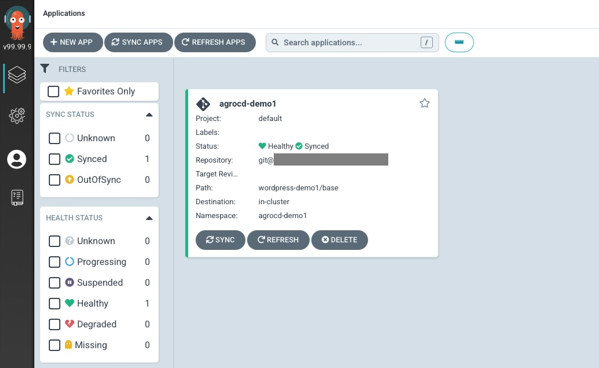This screenshot has height=368, width=599.
Task: Click the version label v99.99.9
Action: tap(17, 47)
